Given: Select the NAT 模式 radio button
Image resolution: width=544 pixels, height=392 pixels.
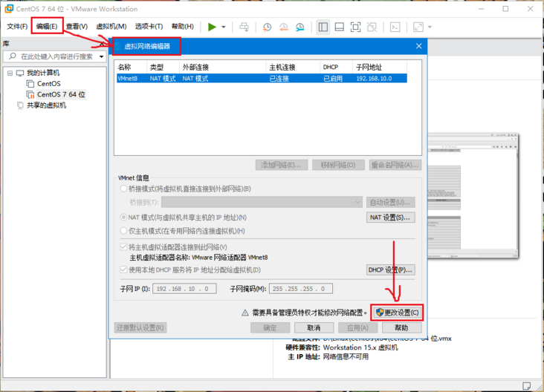Looking at the screenshot, I should click(x=123, y=218).
